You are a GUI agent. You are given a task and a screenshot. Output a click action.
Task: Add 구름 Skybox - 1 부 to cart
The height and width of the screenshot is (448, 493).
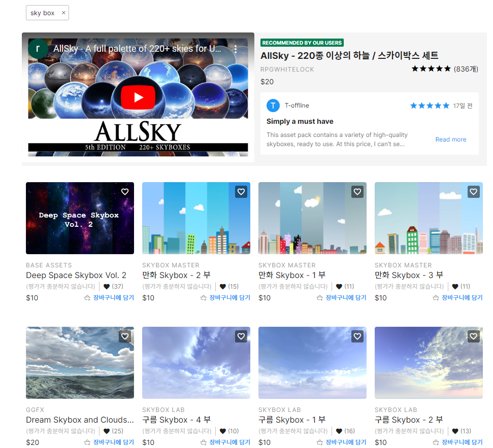pyautogui.click(x=342, y=442)
